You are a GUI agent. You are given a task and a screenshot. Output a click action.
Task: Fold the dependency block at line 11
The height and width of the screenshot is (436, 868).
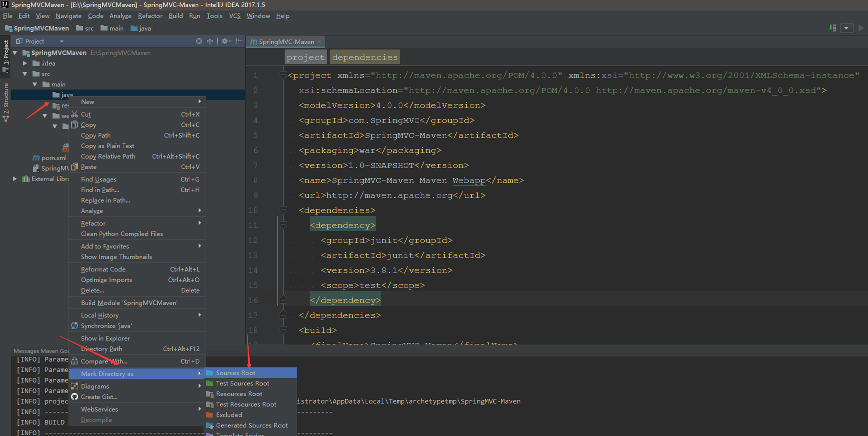pyautogui.click(x=283, y=225)
